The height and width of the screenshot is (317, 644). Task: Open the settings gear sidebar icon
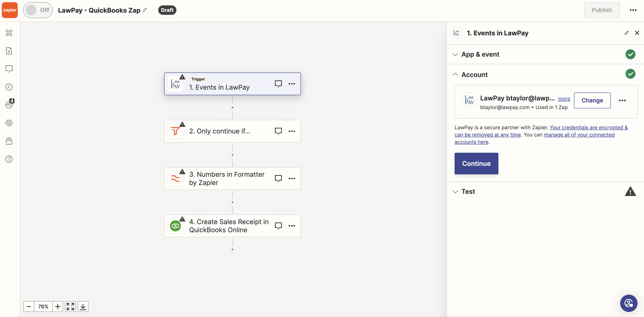(9, 123)
